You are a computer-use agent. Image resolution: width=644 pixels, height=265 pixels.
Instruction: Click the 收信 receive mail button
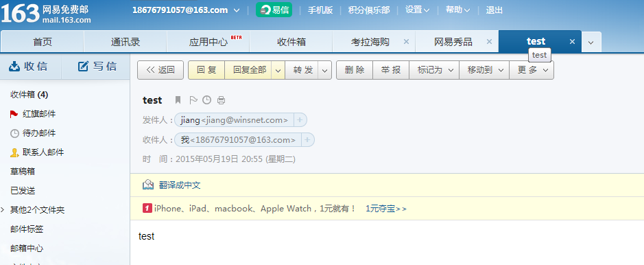click(x=29, y=66)
